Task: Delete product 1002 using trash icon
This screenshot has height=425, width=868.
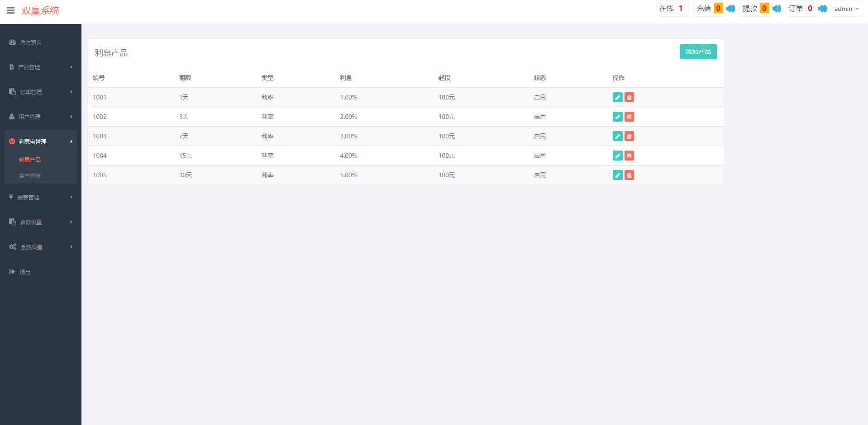Action: (629, 117)
